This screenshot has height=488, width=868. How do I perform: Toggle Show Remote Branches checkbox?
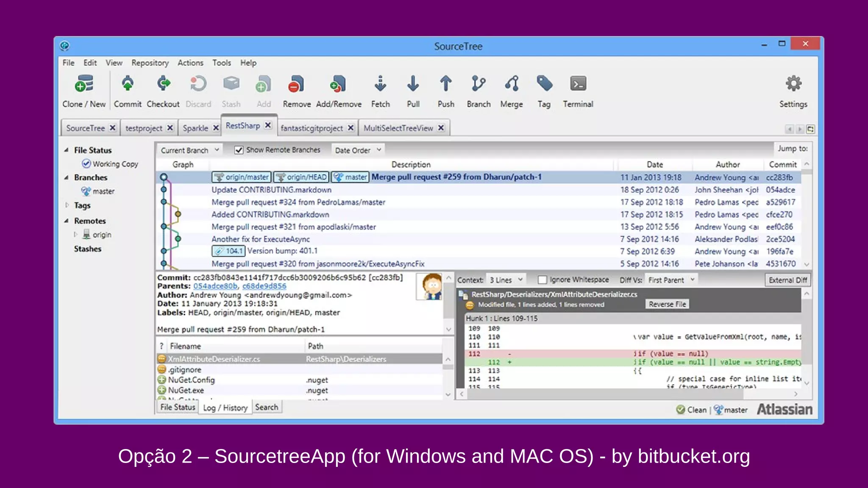(239, 150)
